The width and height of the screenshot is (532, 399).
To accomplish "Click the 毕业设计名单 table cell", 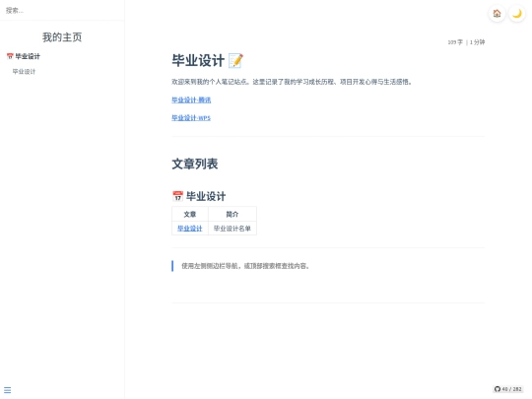I will click(233, 229).
